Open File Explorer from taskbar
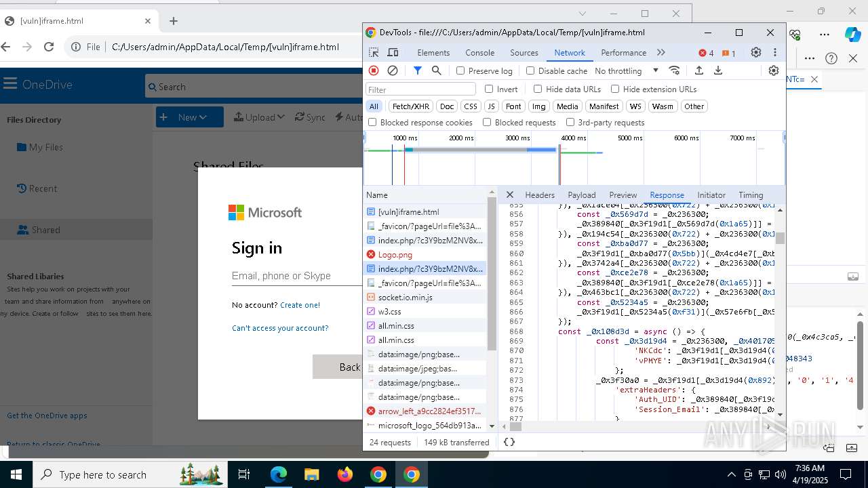This screenshot has width=868, height=488. point(311,474)
